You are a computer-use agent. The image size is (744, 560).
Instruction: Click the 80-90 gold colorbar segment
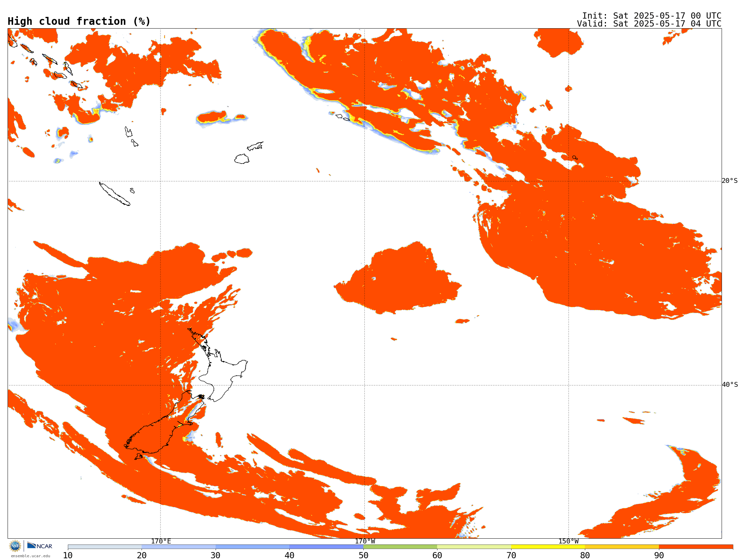click(622, 547)
